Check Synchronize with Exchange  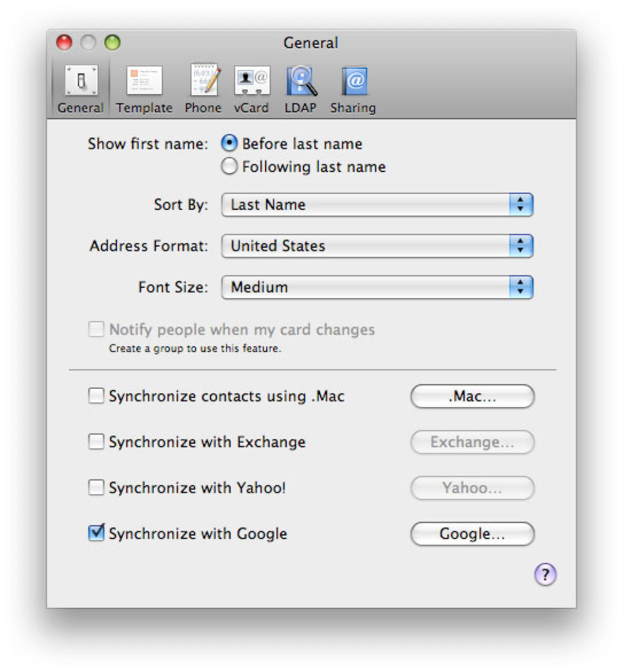pyautogui.click(x=95, y=442)
